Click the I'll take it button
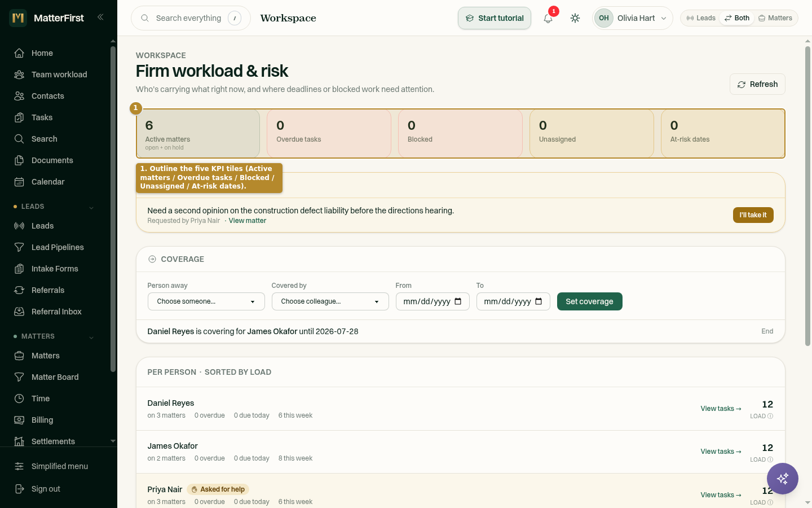This screenshot has width=812, height=508. [x=753, y=215]
